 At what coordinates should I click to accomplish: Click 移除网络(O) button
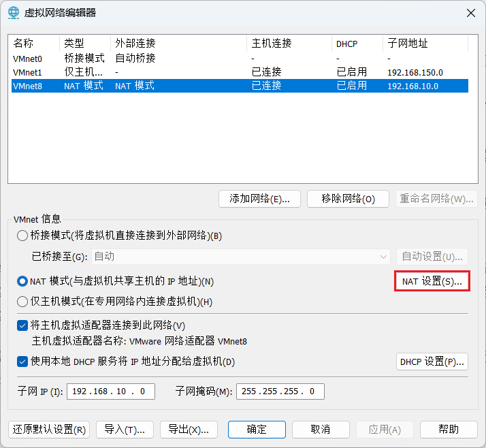click(x=348, y=199)
